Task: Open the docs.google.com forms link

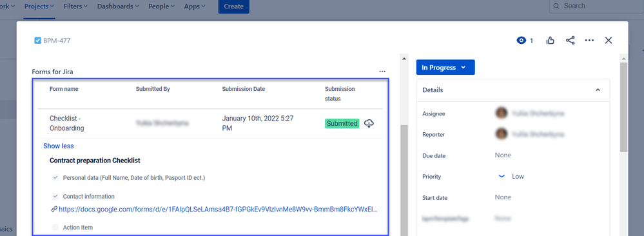Action: pos(218,210)
